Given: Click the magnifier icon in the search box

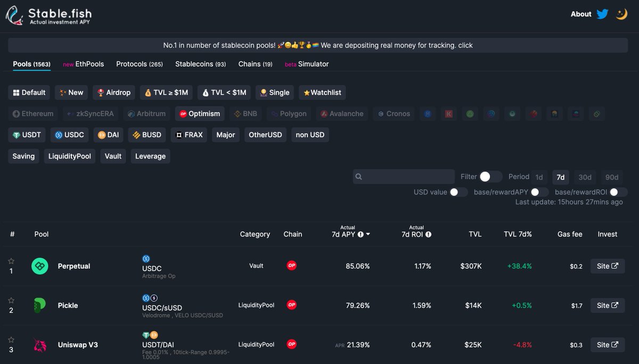Looking at the screenshot, I should pyautogui.click(x=359, y=177).
